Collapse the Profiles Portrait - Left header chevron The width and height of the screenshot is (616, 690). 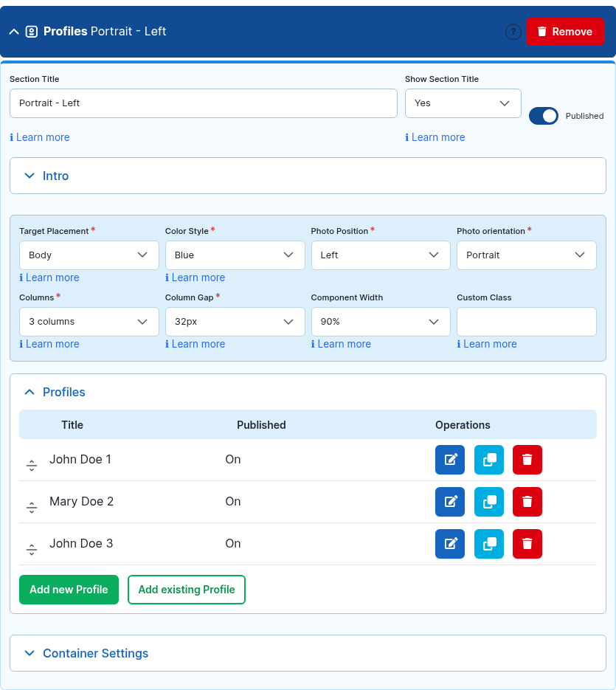[x=14, y=32]
